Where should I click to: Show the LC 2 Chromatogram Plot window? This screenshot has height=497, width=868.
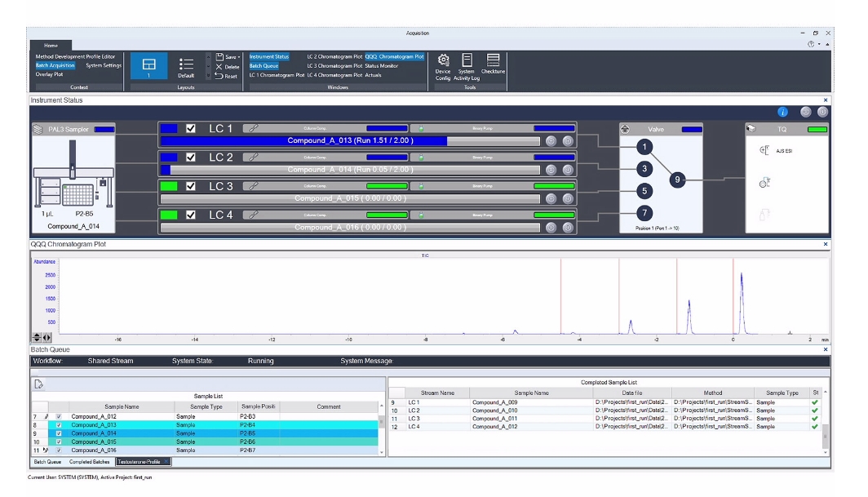tap(333, 56)
